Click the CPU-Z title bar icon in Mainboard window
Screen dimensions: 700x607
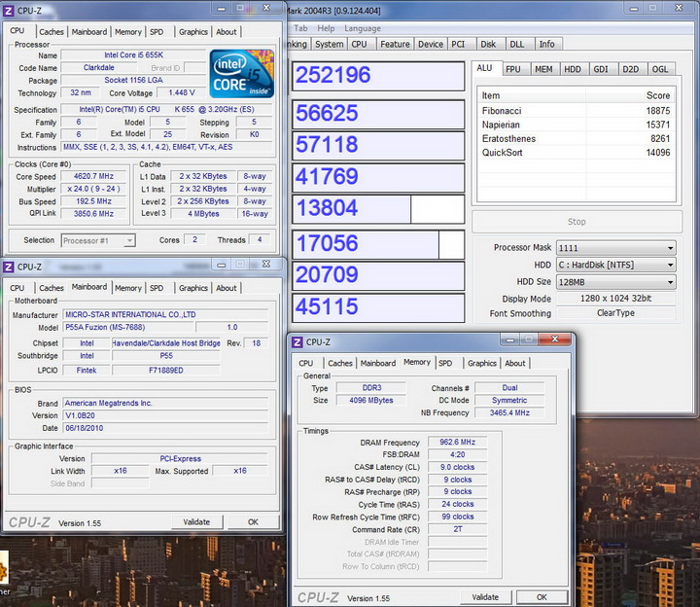point(8,267)
